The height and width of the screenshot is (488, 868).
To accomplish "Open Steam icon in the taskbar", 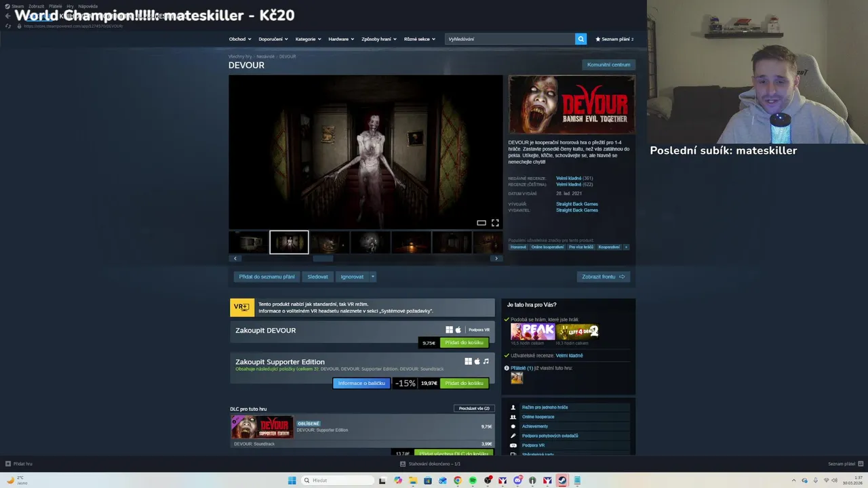I will pyautogui.click(x=562, y=481).
